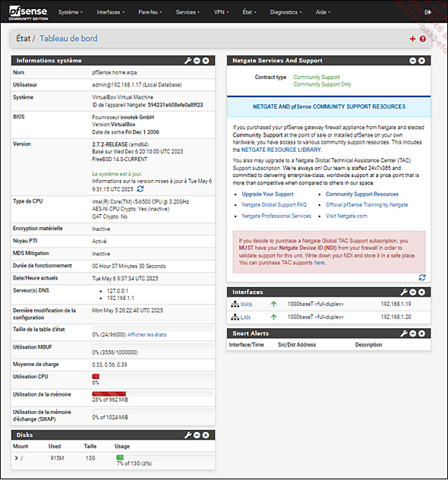Open the Système dropdown menu
448x480 pixels.
point(71,12)
